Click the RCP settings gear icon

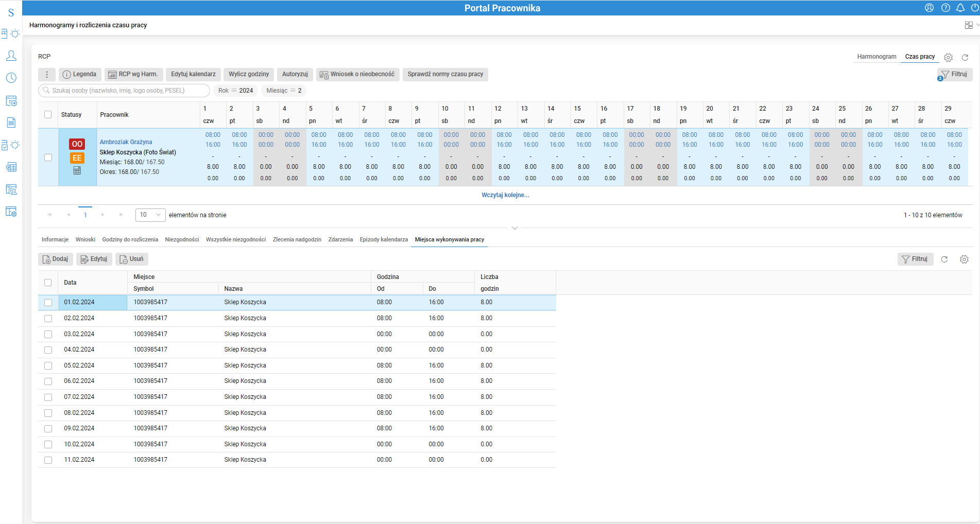948,57
